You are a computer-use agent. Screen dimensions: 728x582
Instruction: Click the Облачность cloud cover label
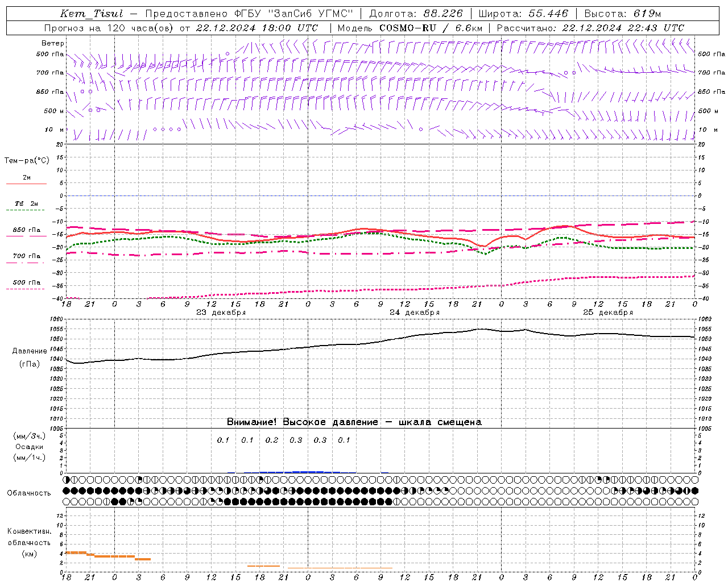(29, 493)
